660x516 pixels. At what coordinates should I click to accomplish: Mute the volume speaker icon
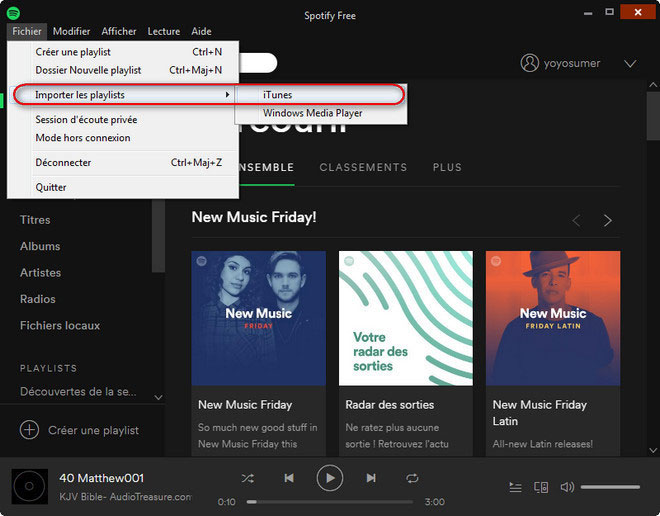[x=567, y=487]
